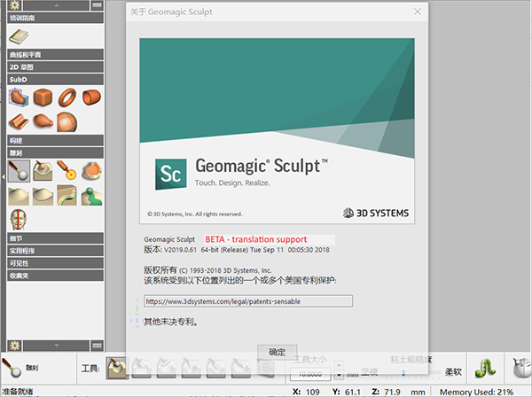
Task: Click the 3D Systems logo in the splash banner
Action: (x=376, y=213)
